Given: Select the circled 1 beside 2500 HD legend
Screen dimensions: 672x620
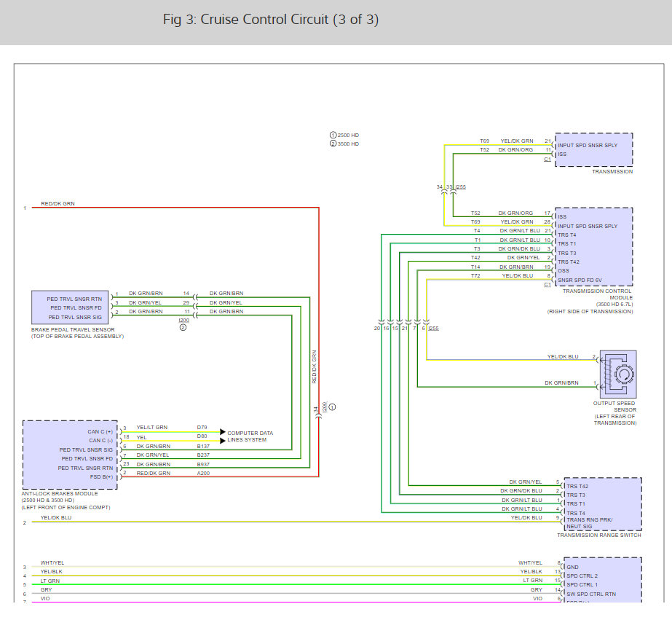Looking at the screenshot, I should coord(333,135).
